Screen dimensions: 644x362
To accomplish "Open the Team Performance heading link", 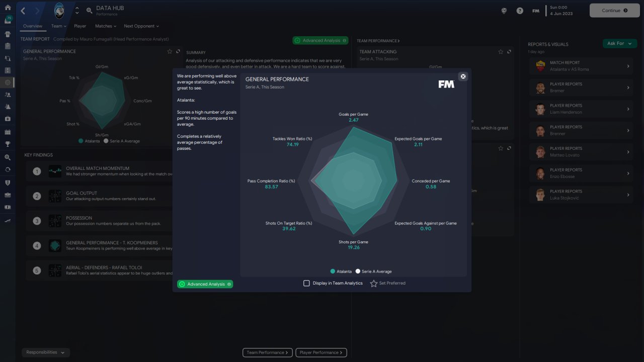I will click(x=378, y=41).
